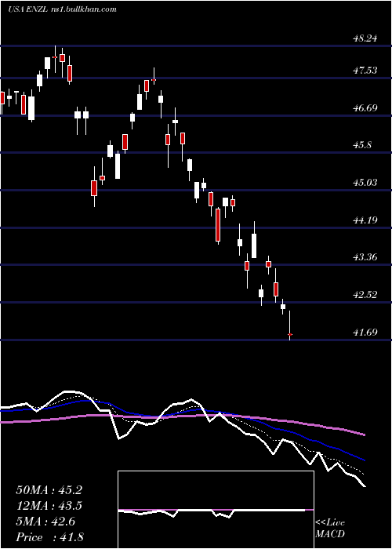
Task: Click the 45.8 price level label
Action: pos(363,144)
